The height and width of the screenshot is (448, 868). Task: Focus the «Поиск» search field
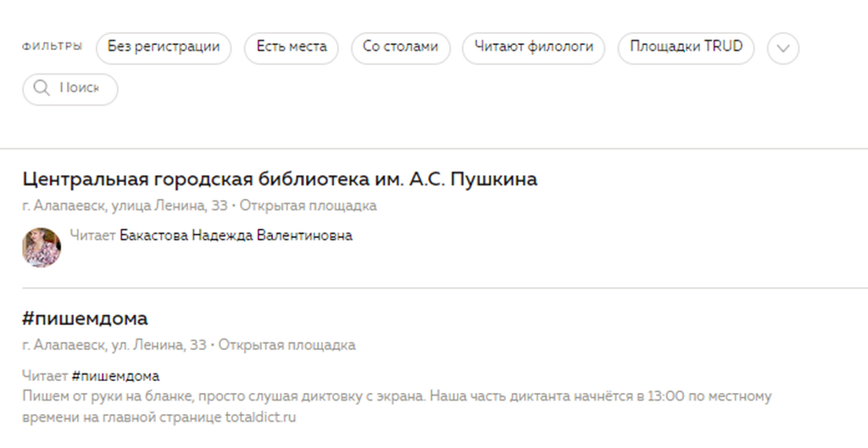79,89
